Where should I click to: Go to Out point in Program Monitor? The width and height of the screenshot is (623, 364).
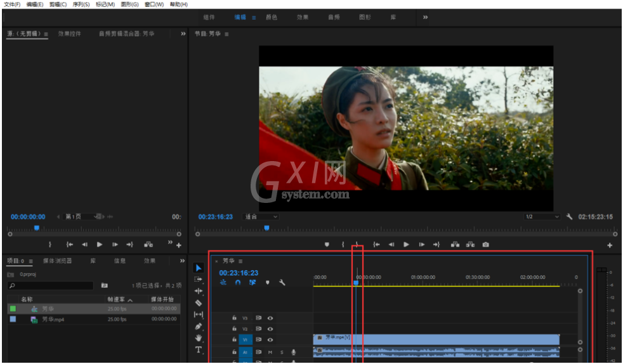coord(436,245)
